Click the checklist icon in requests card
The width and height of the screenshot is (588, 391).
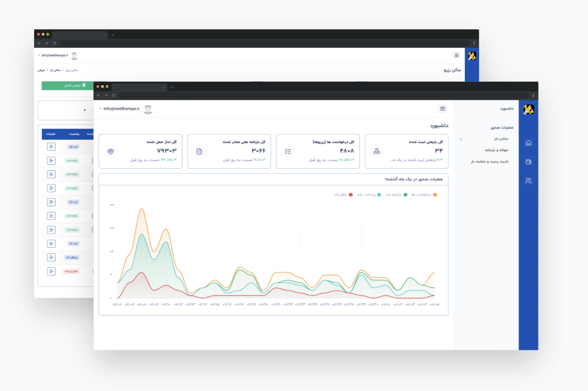pos(288,151)
